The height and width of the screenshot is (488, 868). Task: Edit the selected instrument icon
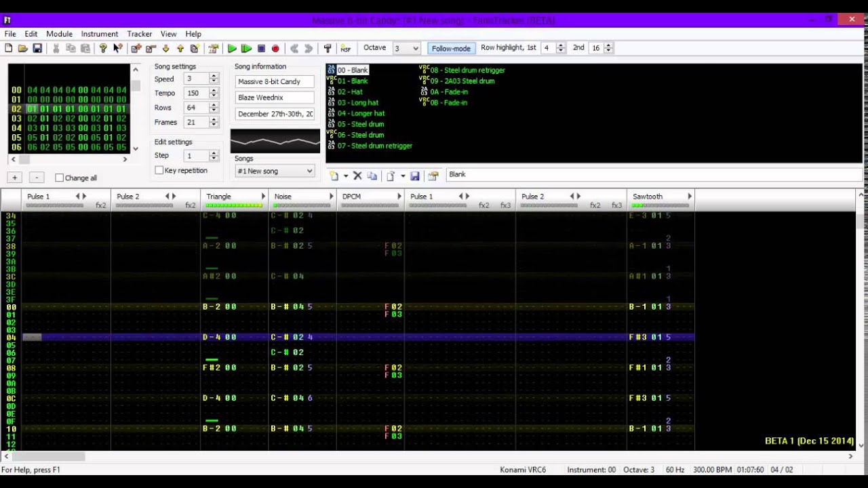click(x=433, y=176)
